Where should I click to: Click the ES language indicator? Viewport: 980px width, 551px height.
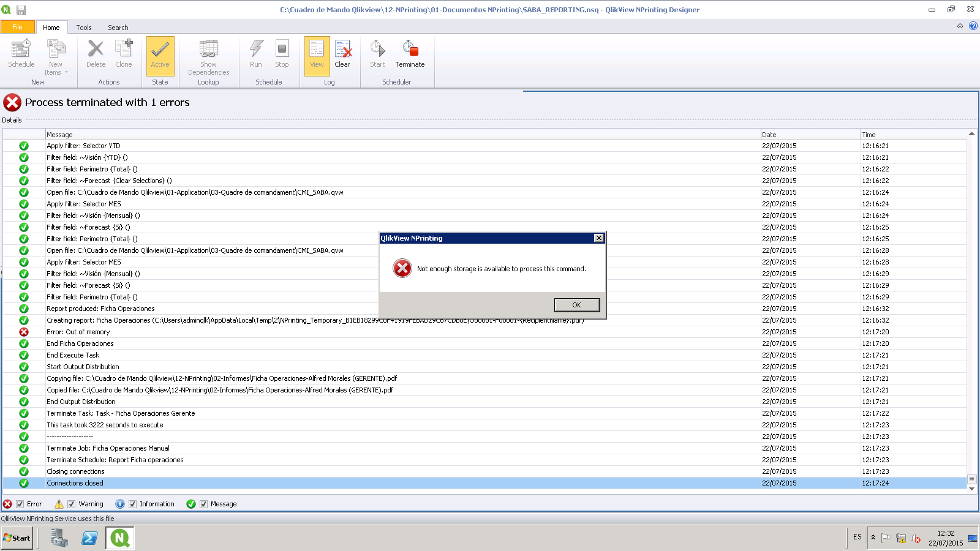tap(857, 538)
